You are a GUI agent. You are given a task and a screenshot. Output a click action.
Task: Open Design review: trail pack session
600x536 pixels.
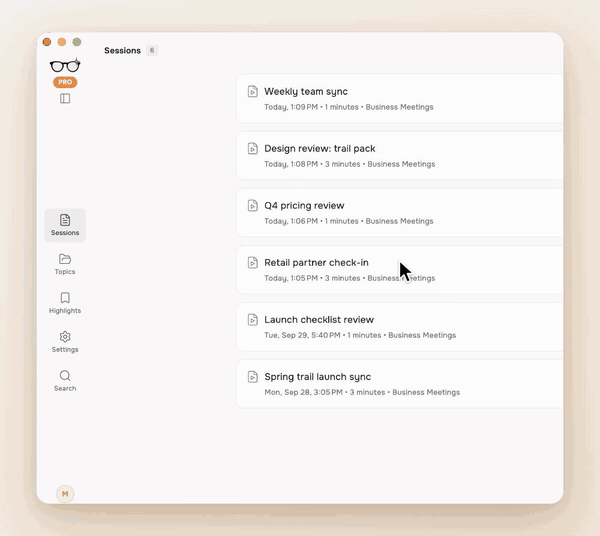click(399, 156)
